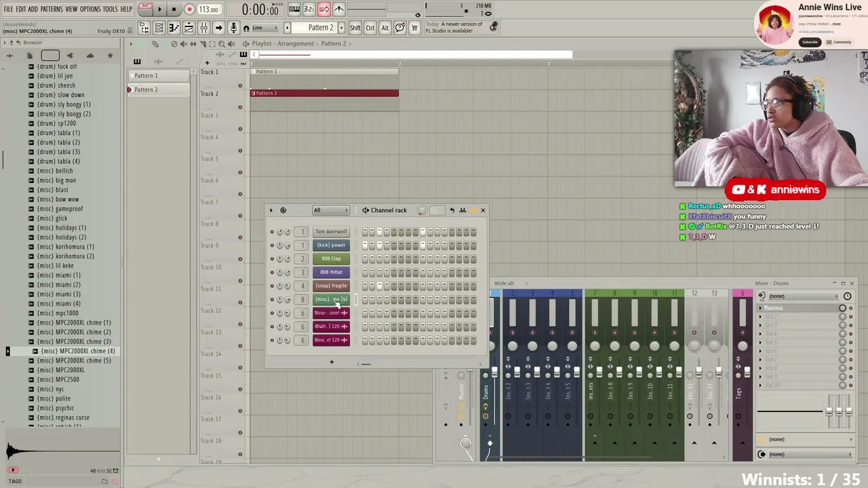868x488 pixels.
Task: Click the Alt modifier button
Action: (384, 28)
